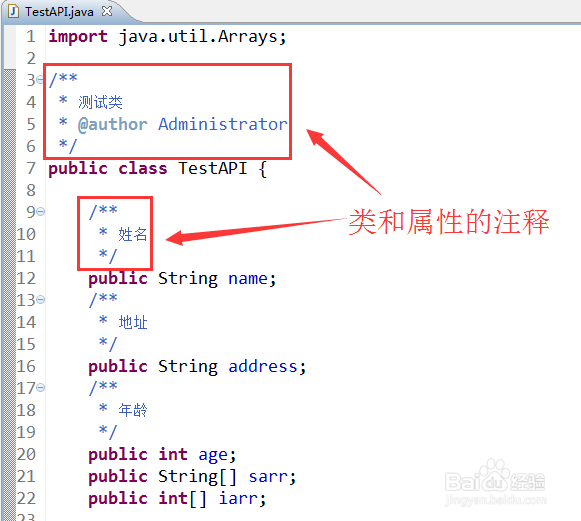This screenshot has height=521, width=581.
Task: Click line number 8 in the gutter
Action: (31, 190)
